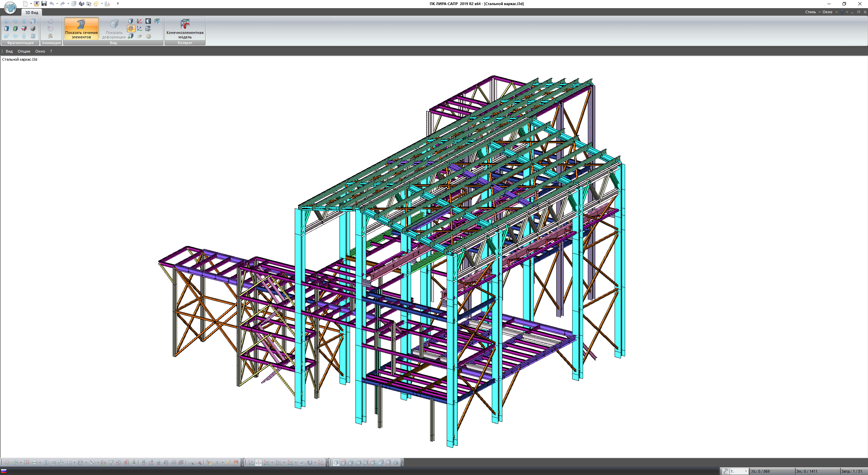Open the Опции menu
This screenshot has width=868, height=475.
(x=24, y=51)
